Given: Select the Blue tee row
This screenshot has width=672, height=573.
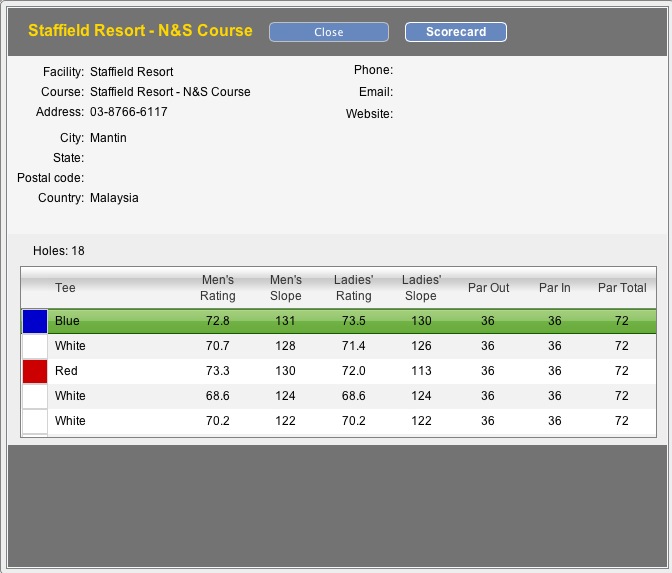Looking at the screenshot, I should point(340,321).
